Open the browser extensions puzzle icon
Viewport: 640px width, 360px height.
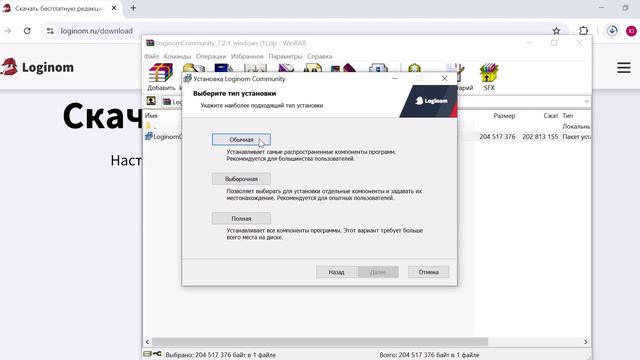click(584, 31)
